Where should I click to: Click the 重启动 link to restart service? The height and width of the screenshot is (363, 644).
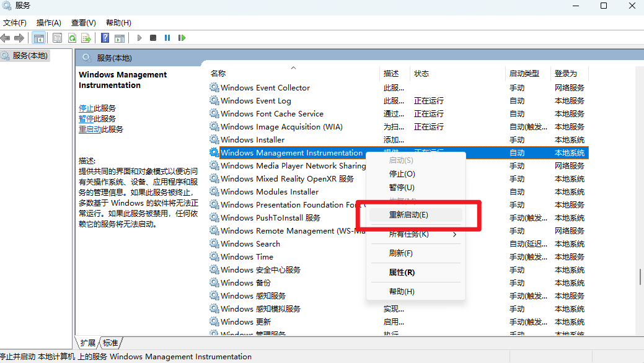tap(90, 129)
